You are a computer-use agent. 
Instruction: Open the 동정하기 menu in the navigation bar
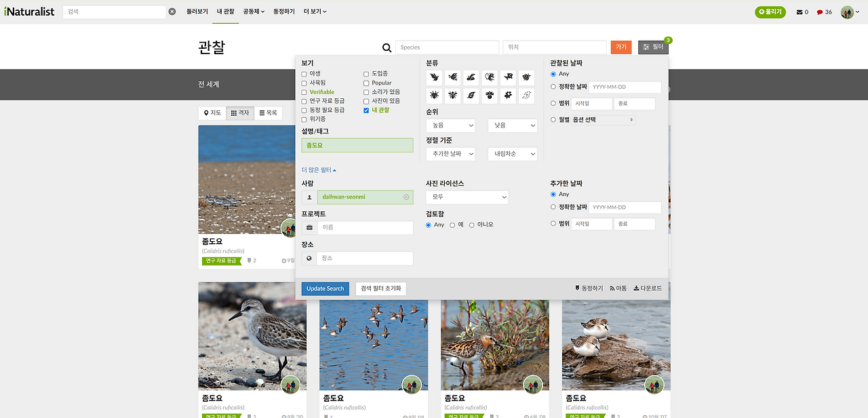tap(284, 11)
